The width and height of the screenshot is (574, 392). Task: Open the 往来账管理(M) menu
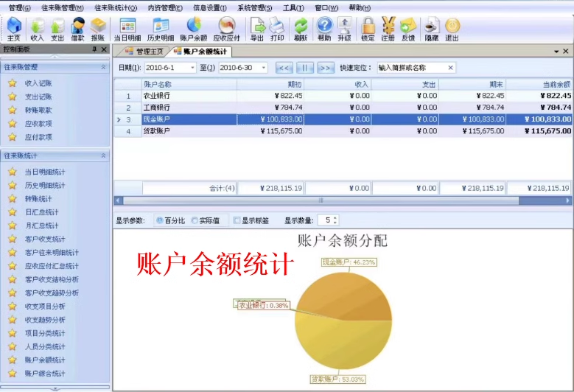coord(62,7)
